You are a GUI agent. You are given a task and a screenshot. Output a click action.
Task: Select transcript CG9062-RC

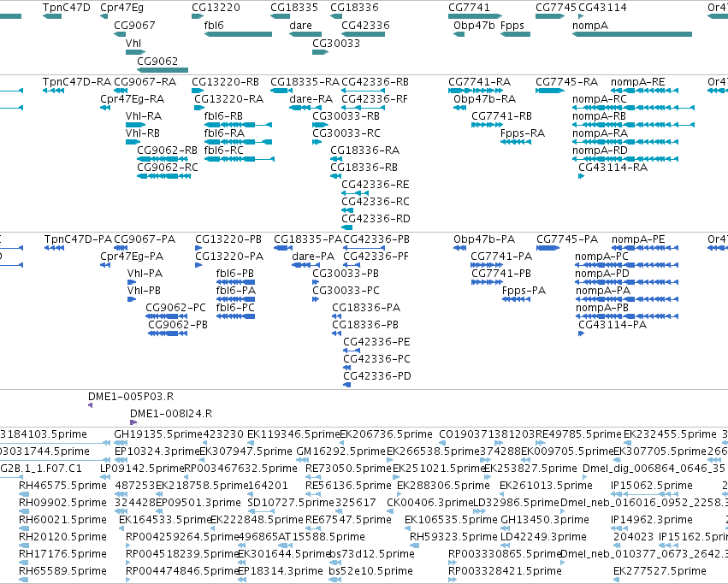(x=167, y=167)
